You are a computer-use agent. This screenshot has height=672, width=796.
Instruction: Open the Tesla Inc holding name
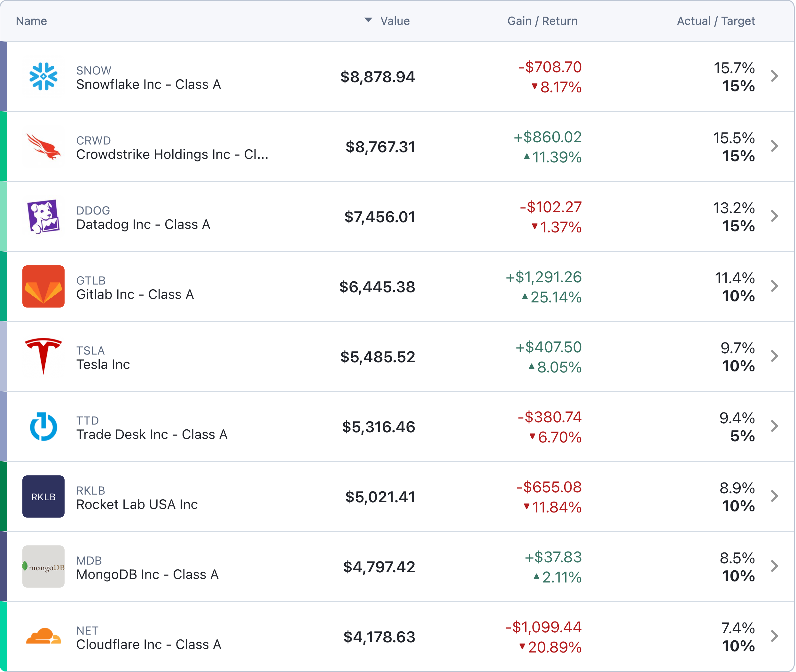click(103, 364)
